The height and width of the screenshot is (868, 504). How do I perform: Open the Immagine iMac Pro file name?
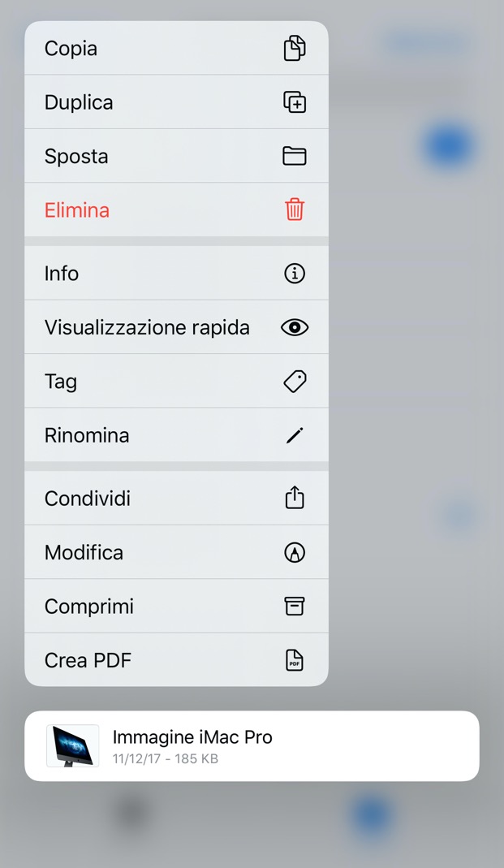[192, 737]
